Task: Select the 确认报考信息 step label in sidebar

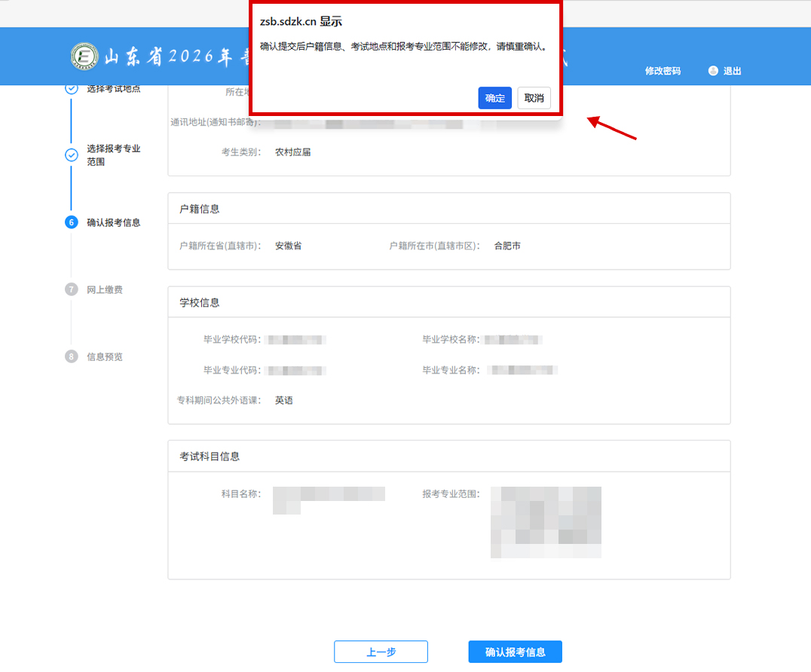Action: click(114, 222)
